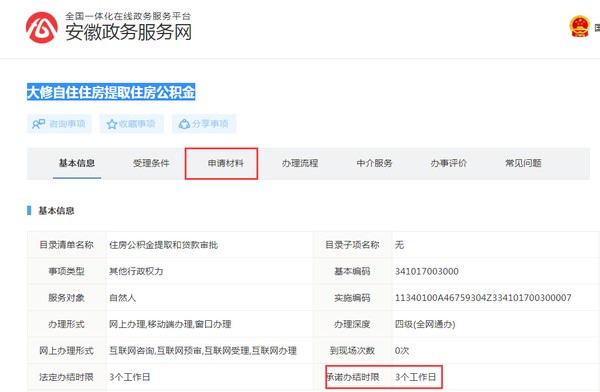
Task: Open the 办理流程 tab
Action: 300,163
